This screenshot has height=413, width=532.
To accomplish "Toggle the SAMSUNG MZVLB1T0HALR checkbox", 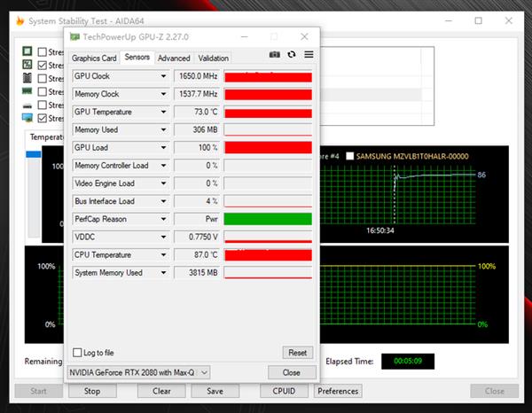I will [x=349, y=156].
